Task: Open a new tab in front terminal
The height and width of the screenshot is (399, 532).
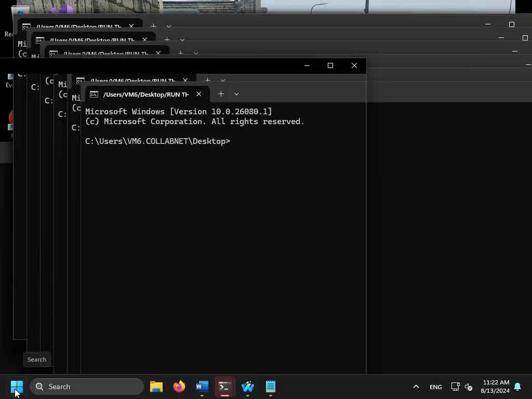Action: [x=221, y=94]
